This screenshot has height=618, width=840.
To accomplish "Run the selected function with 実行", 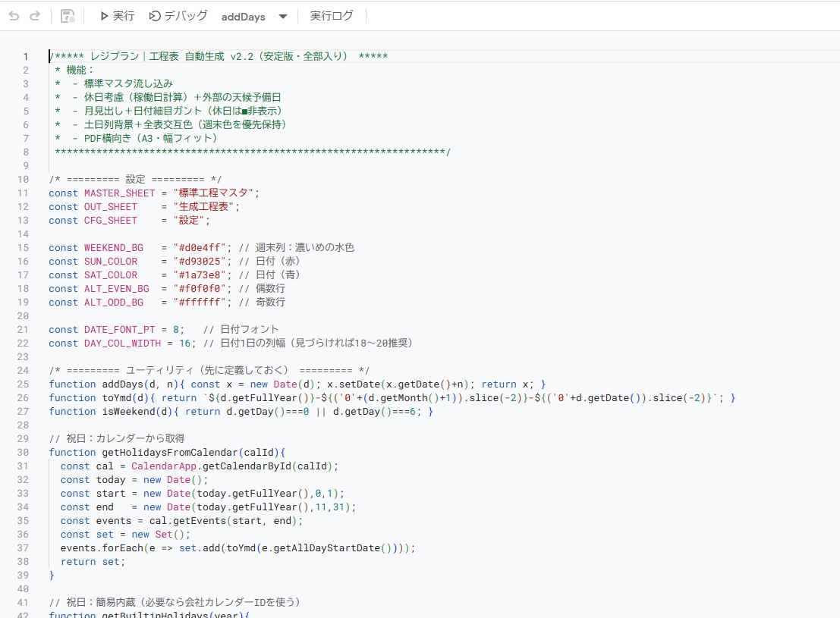I will coord(117,16).
